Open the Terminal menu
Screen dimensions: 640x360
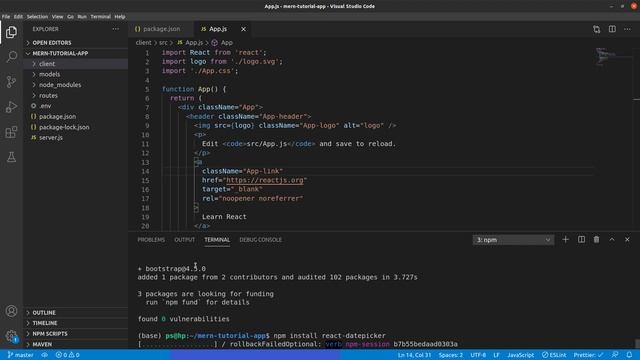[x=100, y=17]
